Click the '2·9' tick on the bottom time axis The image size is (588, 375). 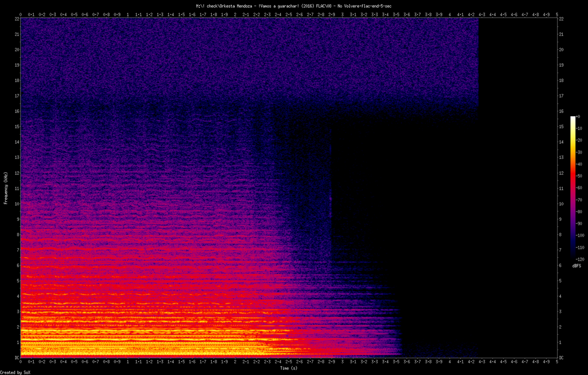point(332,361)
